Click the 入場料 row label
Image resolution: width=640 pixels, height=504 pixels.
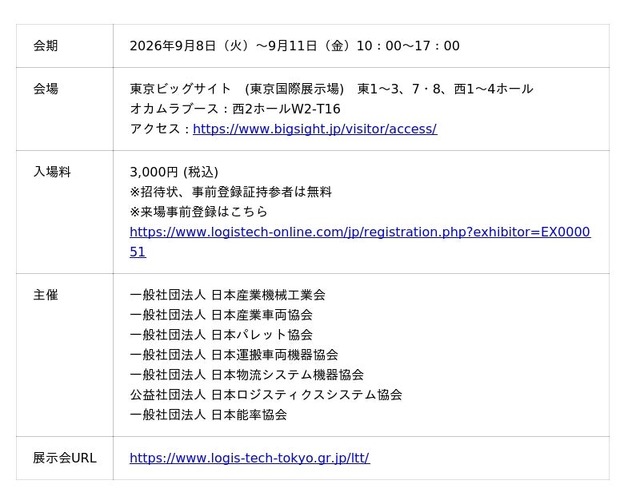[x=52, y=172]
